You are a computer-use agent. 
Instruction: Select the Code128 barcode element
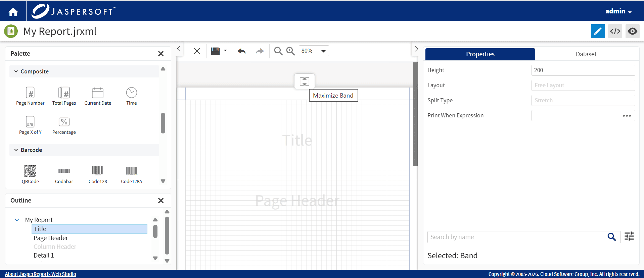tap(98, 174)
